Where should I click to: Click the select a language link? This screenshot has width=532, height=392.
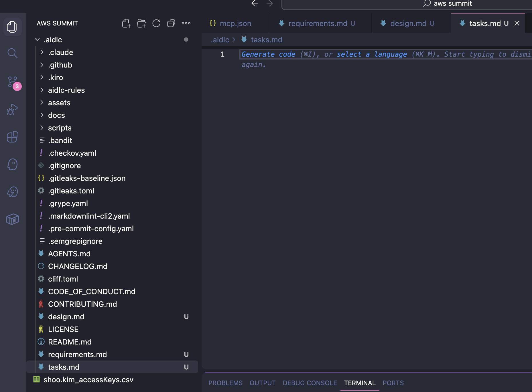(372, 54)
